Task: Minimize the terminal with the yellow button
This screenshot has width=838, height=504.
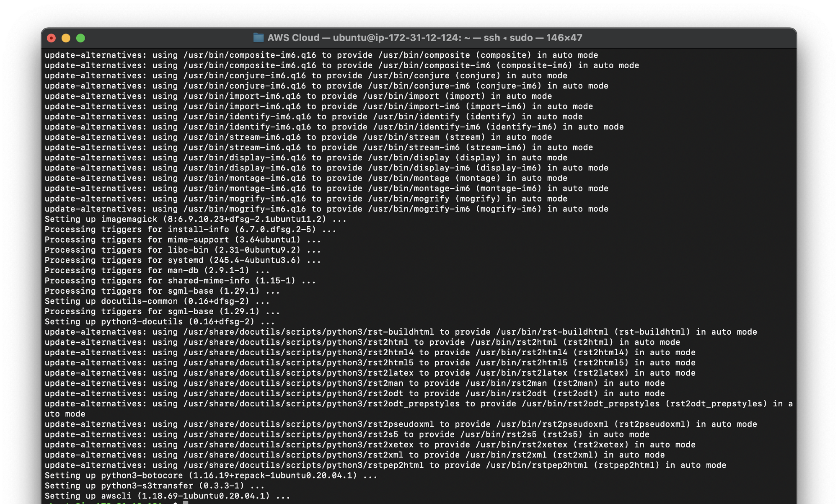Action: pos(66,38)
